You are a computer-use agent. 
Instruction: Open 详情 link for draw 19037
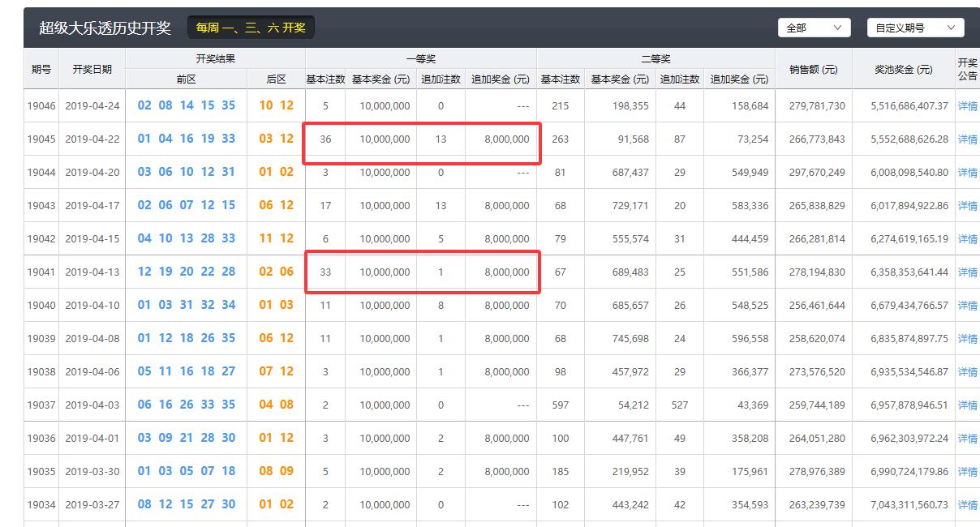(967, 405)
